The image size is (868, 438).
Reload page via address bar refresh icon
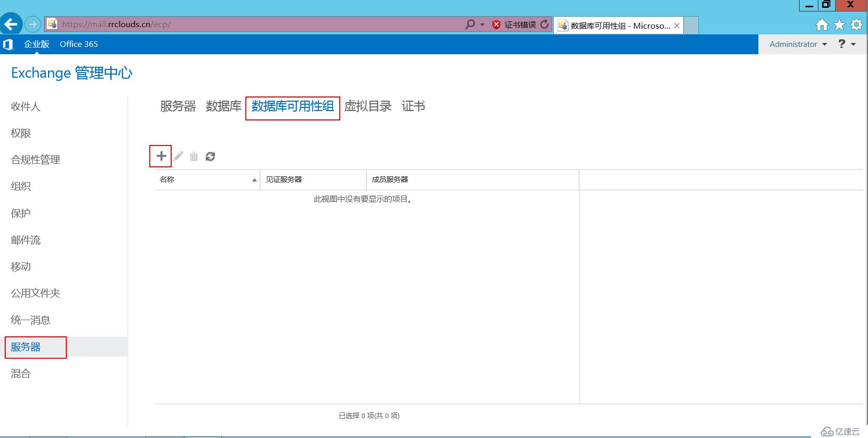point(544,24)
